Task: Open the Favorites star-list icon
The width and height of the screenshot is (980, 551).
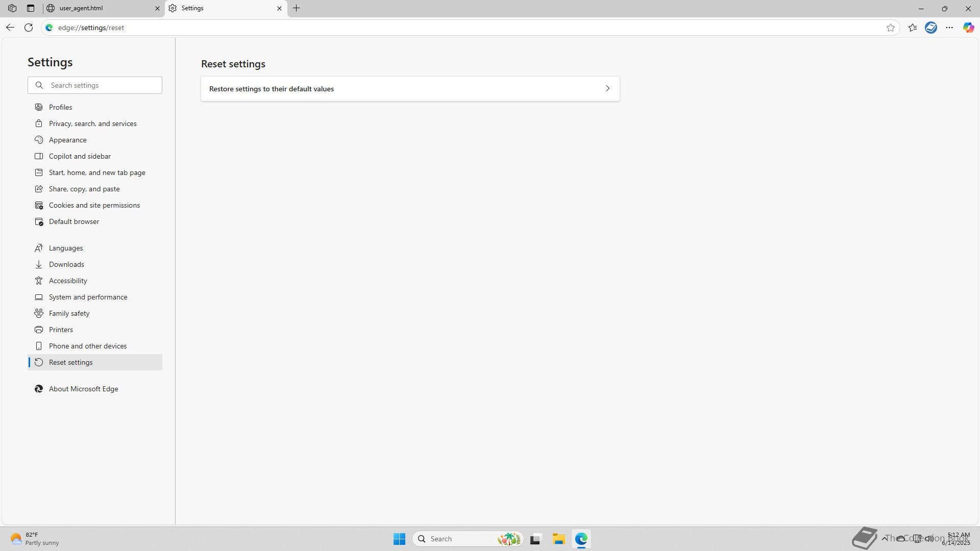Action: point(913,28)
